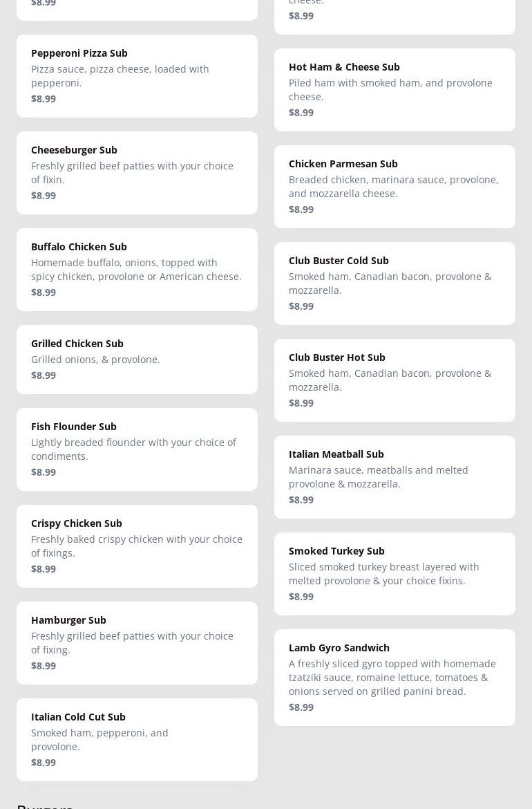Select the Crispy Chicken Sub

137,546
